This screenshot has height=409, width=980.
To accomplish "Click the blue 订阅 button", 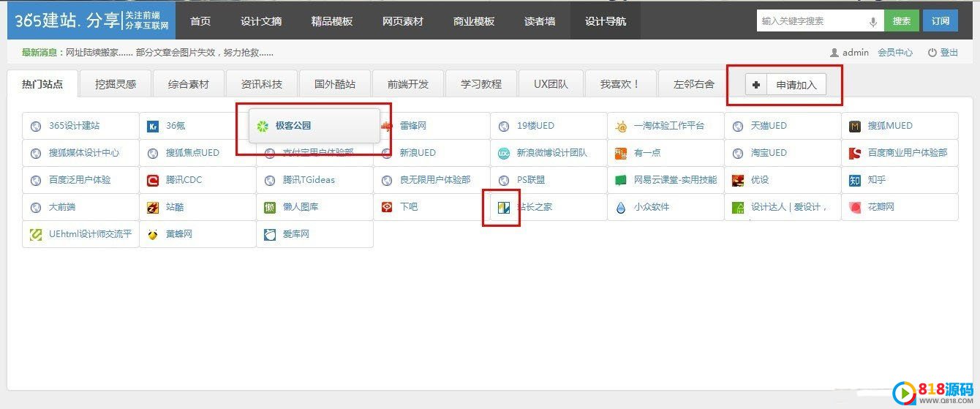I will point(941,21).
